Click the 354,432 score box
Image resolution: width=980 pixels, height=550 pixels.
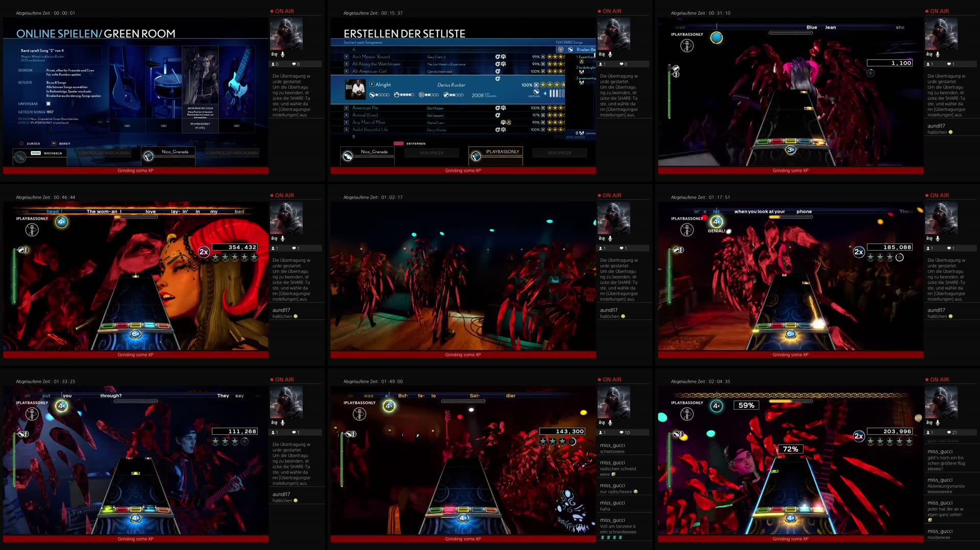[x=235, y=247]
